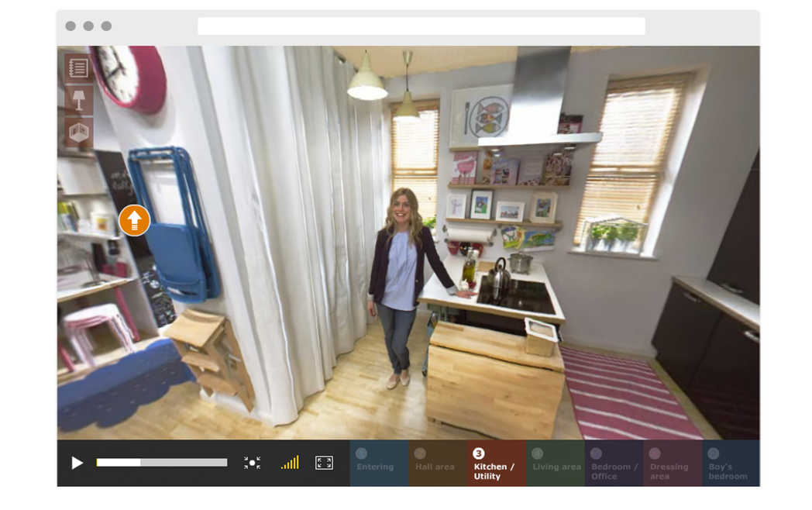The width and height of the screenshot is (812, 510).
Task: Adjust the quality signal bars icon
Action: 290,462
